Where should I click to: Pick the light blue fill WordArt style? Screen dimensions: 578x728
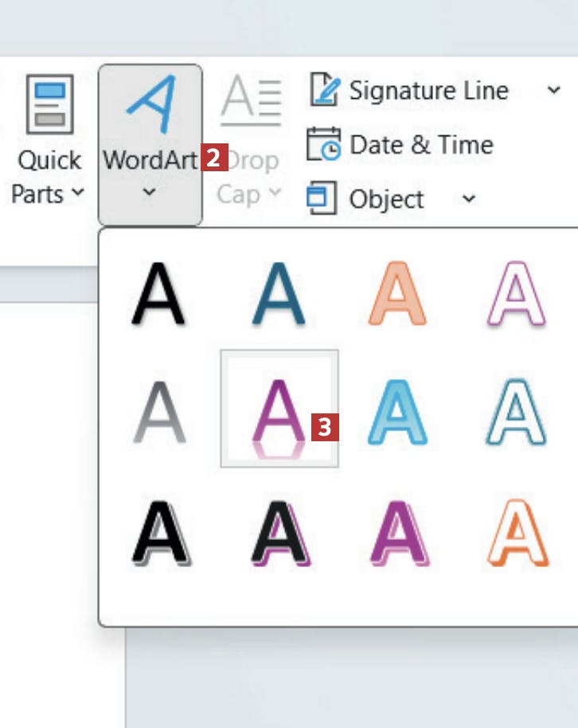[397, 411]
